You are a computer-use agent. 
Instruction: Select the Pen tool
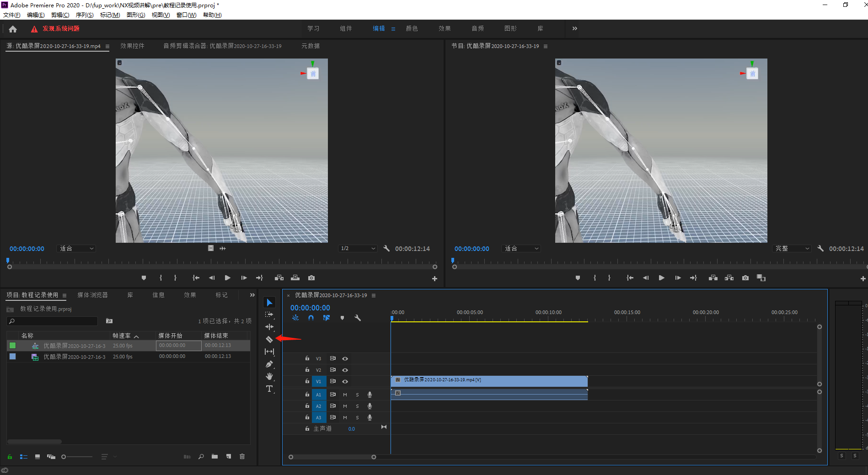[269, 364]
